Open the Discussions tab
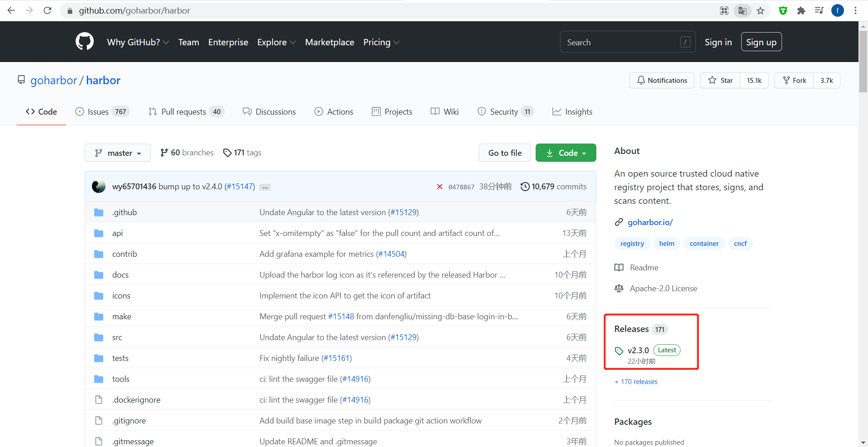The height and width of the screenshot is (447, 868). click(x=269, y=111)
